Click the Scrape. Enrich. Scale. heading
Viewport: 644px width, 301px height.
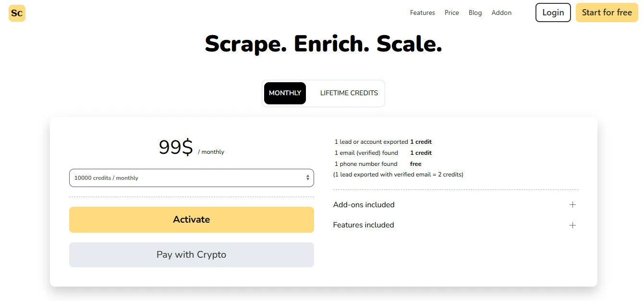[x=323, y=43]
